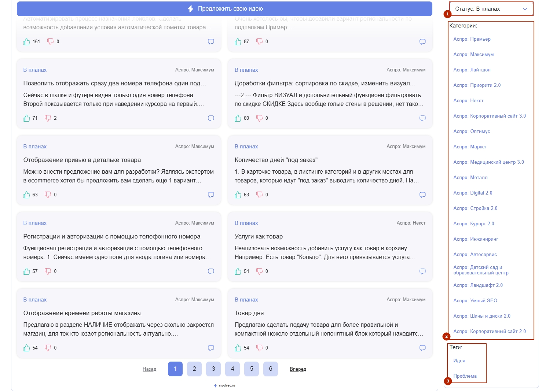This screenshot has height=392, width=553.
Task: Select the "Аспро: Умный SEO" category
Action: 475,301
